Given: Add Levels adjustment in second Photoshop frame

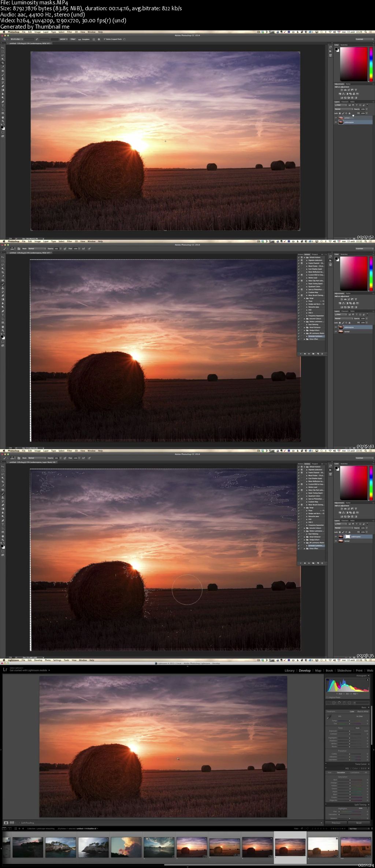Looking at the screenshot, I should pyautogui.click(x=345, y=299).
